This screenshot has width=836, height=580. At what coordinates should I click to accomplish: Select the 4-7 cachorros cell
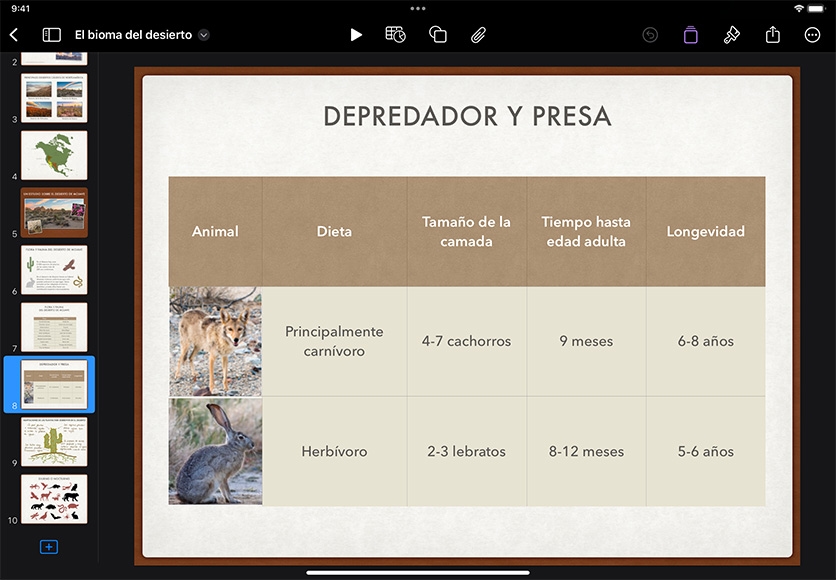(x=467, y=341)
